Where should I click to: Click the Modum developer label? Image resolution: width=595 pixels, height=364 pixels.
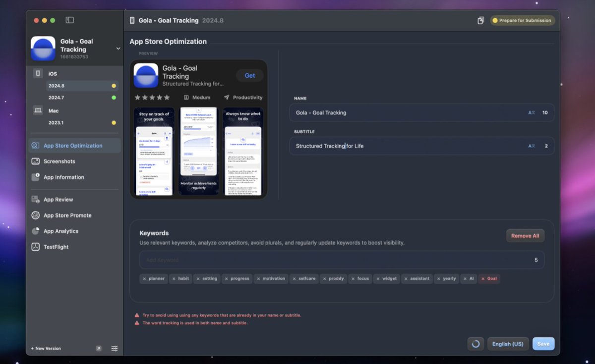pos(197,98)
